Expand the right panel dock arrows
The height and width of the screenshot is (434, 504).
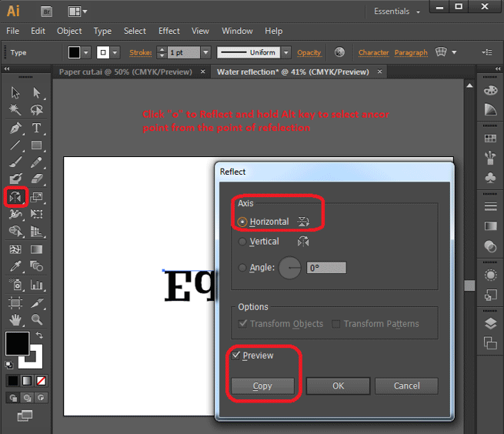point(498,68)
